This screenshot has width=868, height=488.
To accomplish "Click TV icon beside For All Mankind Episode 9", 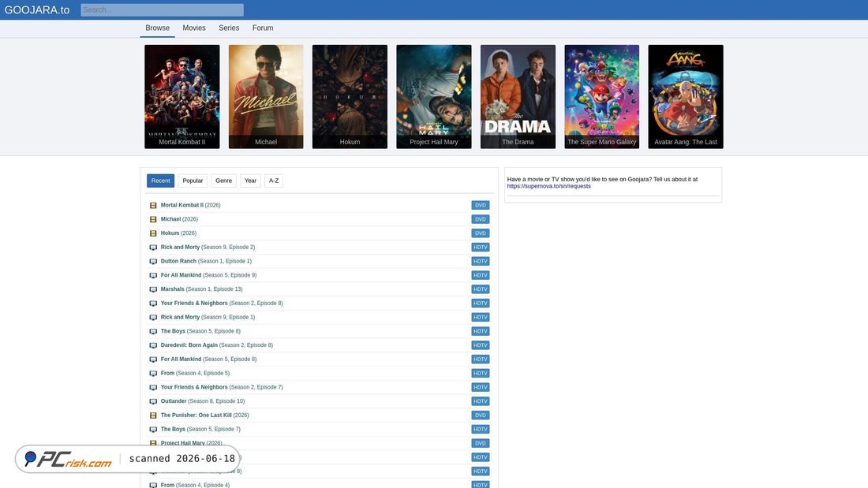I will (x=153, y=276).
